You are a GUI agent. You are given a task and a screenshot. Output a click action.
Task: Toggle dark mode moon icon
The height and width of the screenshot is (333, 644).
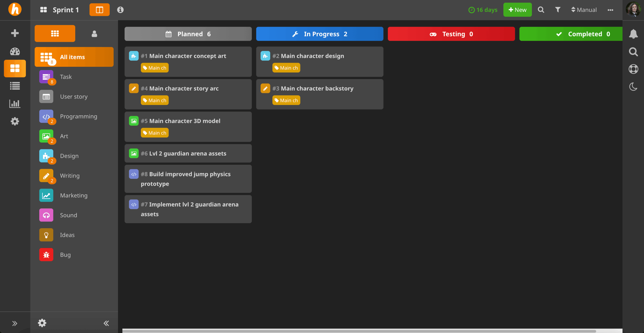633,87
